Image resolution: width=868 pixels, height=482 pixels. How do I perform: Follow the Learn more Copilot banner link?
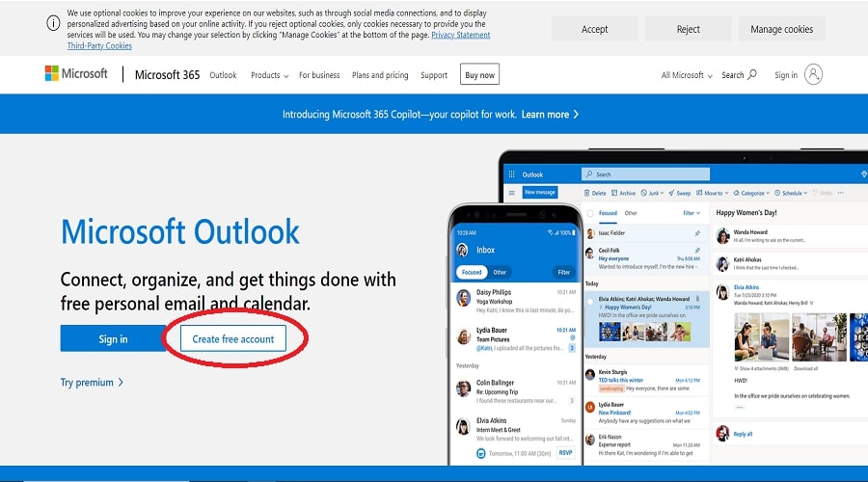point(551,115)
